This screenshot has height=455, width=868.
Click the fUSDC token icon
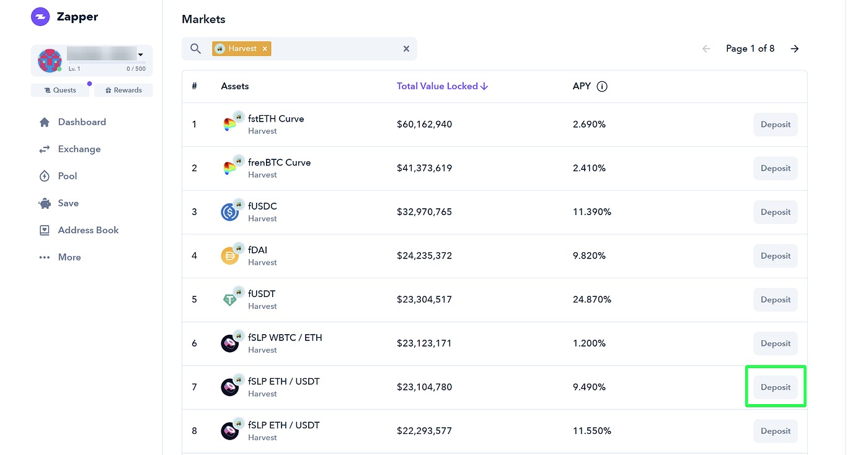tap(231, 211)
